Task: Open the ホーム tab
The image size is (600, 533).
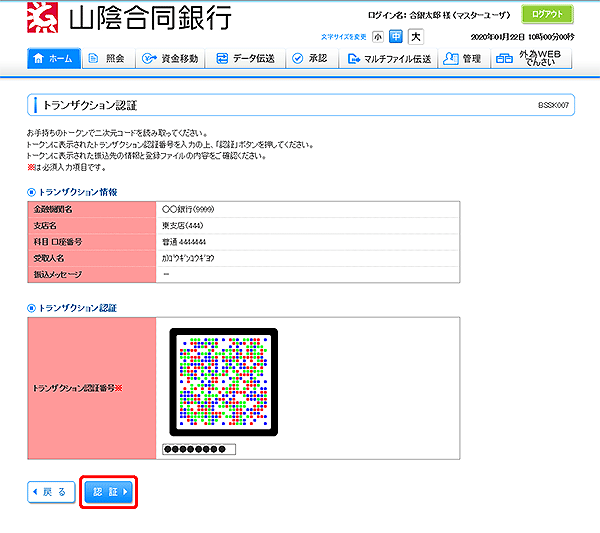Action: tap(54, 59)
